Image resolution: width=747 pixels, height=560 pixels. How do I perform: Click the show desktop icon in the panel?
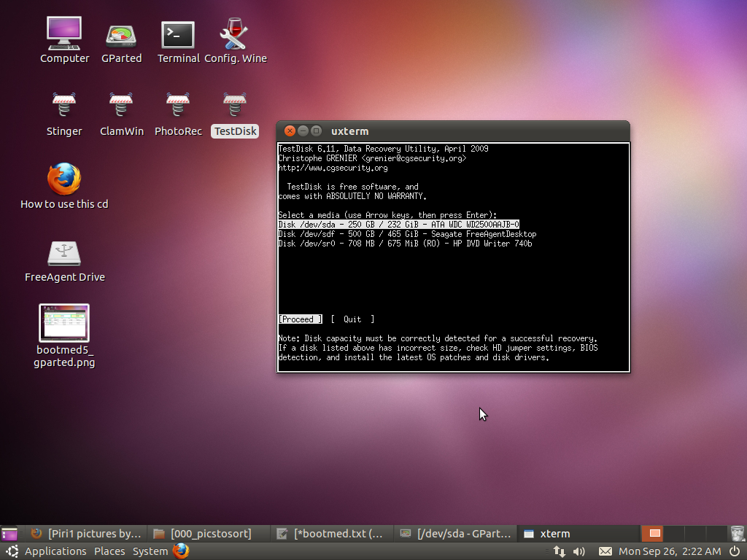(9, 534)
